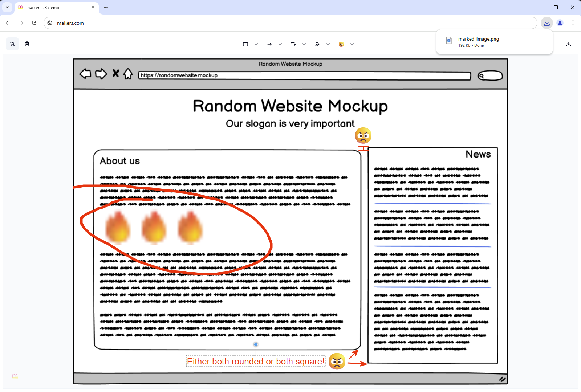The width and height of the screenshot is (581, 392).
Task: Select the pointer selection tool
Action: pyautogui.click(x=12, y=44)
